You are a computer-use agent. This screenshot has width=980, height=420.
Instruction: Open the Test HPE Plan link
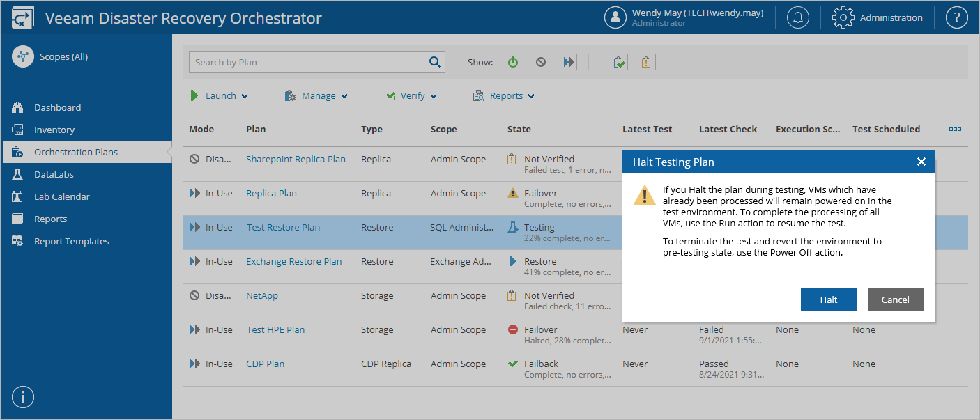275,329
